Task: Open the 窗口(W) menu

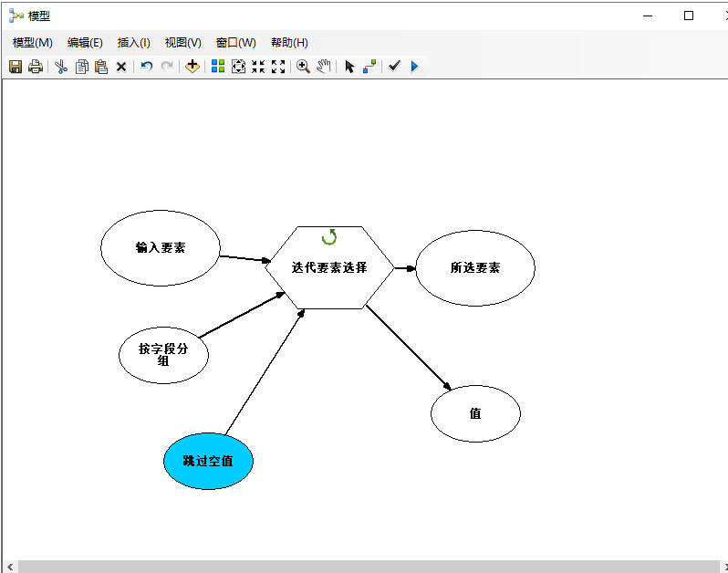Action: pyautogui.click(x=236, y=43)
